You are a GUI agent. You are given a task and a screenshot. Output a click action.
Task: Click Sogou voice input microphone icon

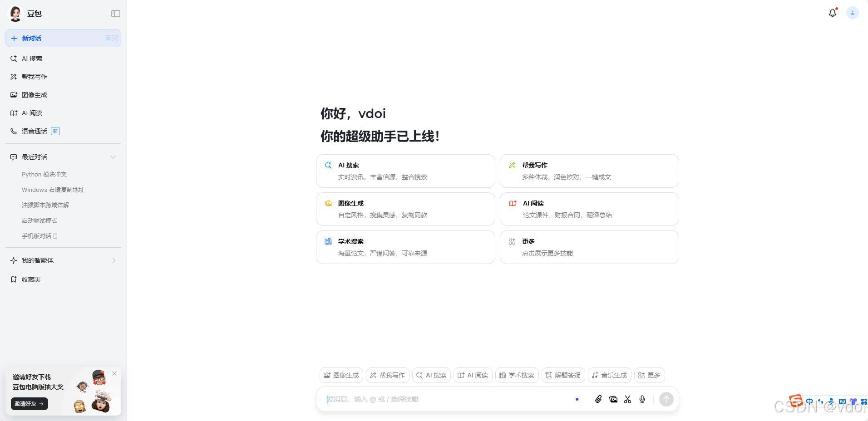(831, 401)
